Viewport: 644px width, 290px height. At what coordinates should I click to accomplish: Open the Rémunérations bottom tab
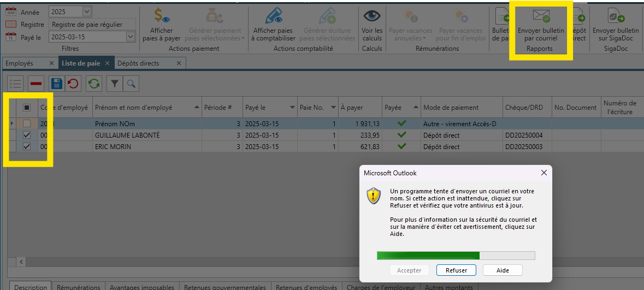[x=79, y=287]
